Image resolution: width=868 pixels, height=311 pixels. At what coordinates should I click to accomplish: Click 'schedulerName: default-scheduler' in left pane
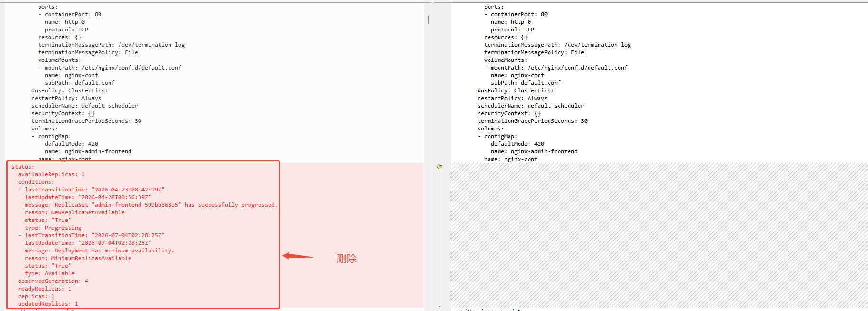[85, 106]
